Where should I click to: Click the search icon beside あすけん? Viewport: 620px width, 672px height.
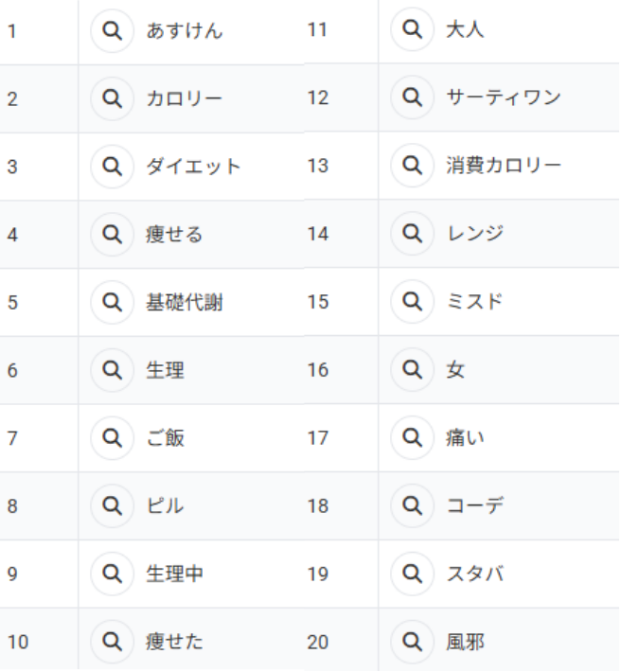point(113,31)
